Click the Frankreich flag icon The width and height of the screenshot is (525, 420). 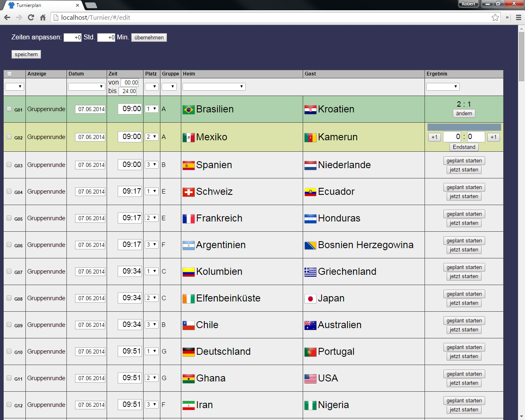[x=189, y=219]
